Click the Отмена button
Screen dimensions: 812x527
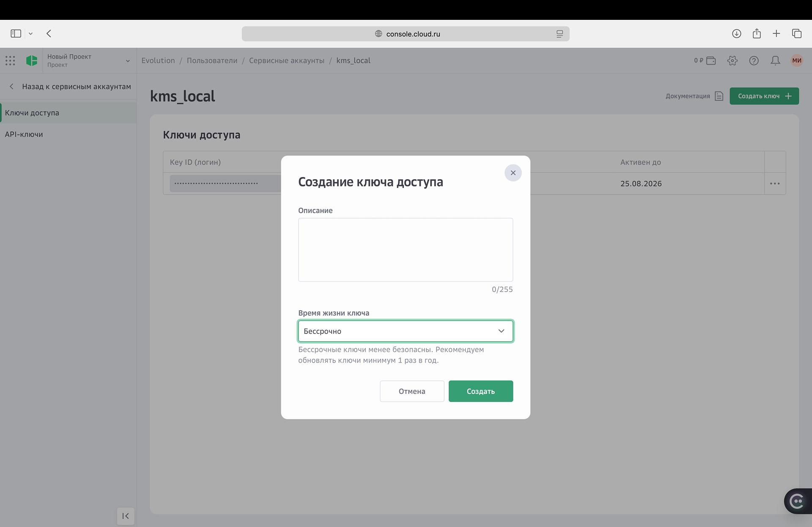[411, 391]
